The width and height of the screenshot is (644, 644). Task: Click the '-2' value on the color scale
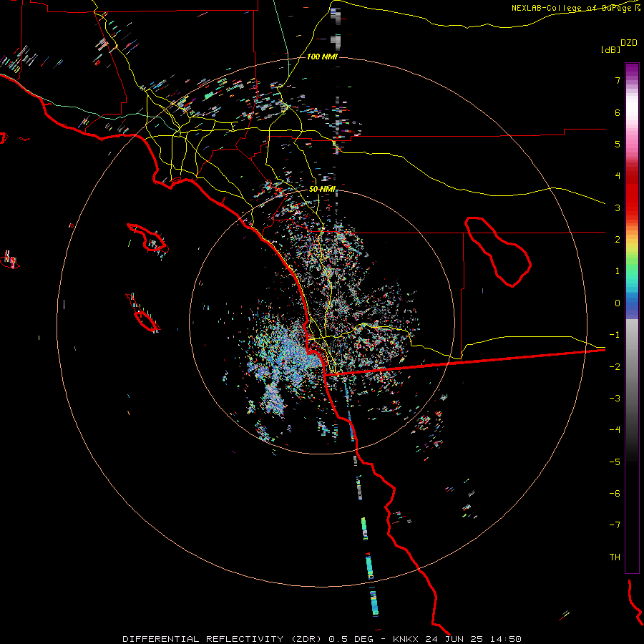click(x=615, y=367)
